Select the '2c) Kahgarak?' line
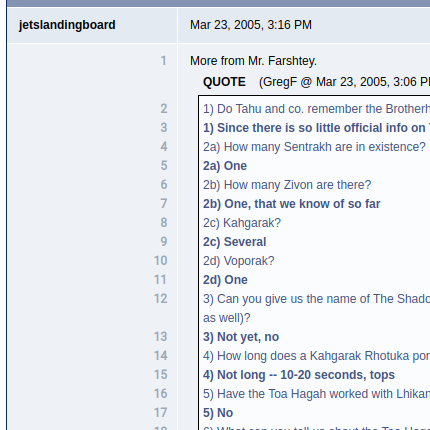The width and height of the screenshot is (430, 430). pos(242,223)
